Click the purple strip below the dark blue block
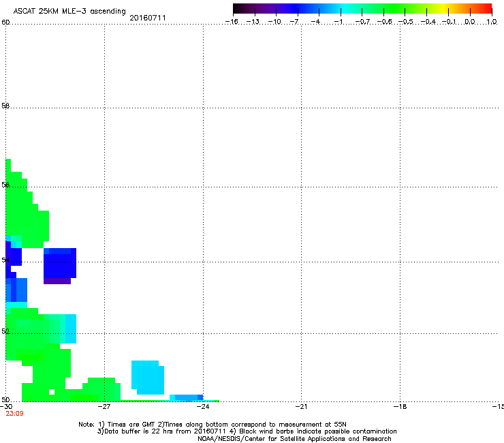The height and width of the screenshot is (443, 504). coord(57,281)
